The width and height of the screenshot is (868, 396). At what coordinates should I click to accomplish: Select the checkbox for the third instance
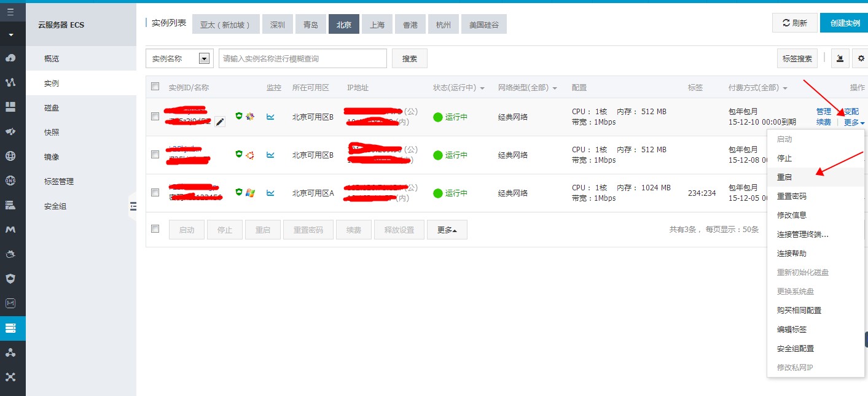pos(155,193)
